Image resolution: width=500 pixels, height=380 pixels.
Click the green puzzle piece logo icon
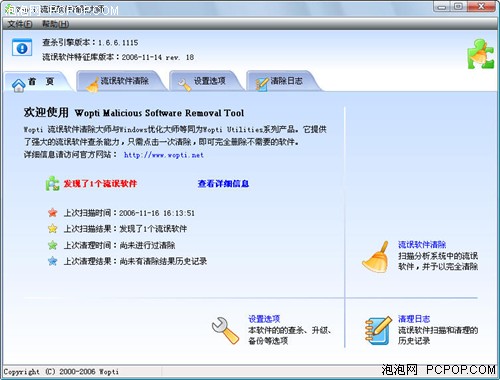pos(480,54)
